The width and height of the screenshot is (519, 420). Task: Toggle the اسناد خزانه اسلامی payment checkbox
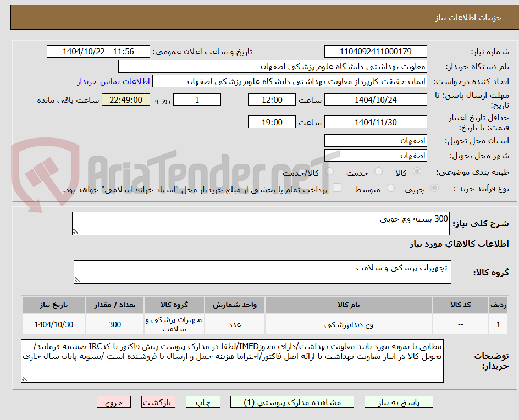pos(337,187)
